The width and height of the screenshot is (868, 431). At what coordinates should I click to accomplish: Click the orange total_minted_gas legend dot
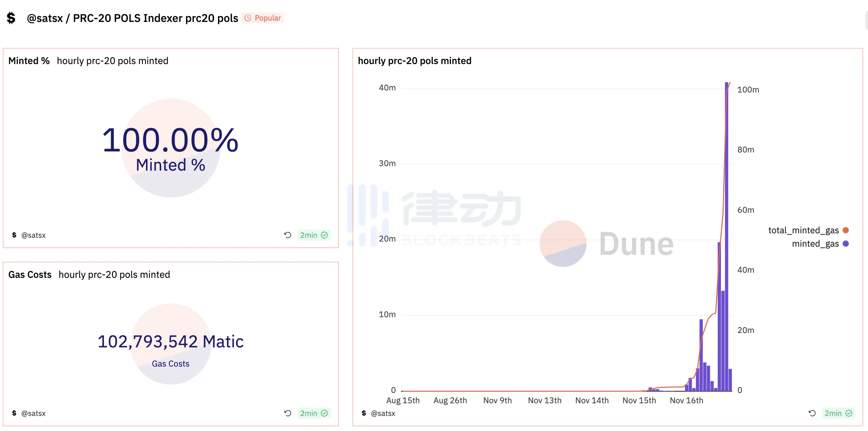[x=846, y=230]
